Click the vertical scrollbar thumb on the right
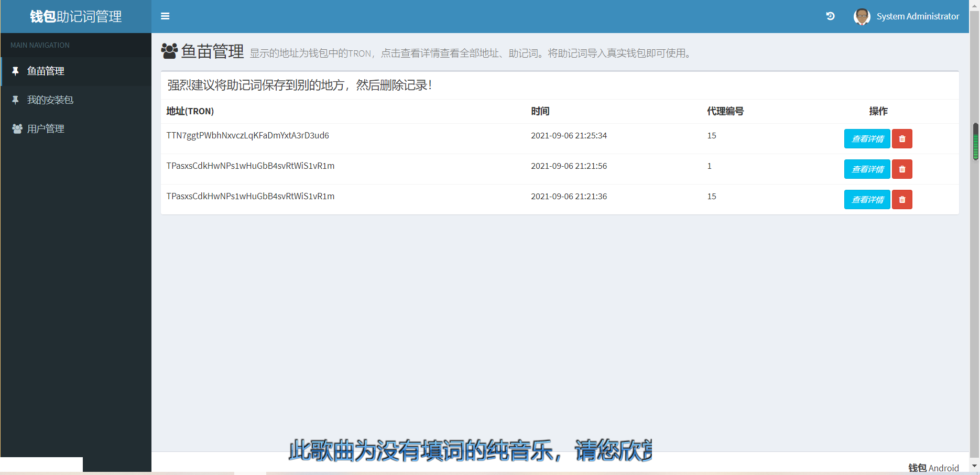 pyautogui.click(x=975, y=142)
